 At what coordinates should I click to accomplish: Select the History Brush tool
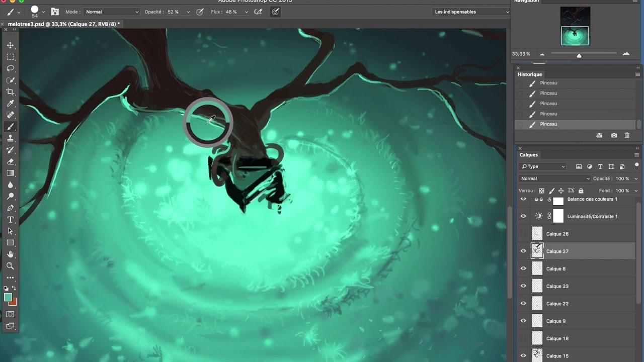10,150
